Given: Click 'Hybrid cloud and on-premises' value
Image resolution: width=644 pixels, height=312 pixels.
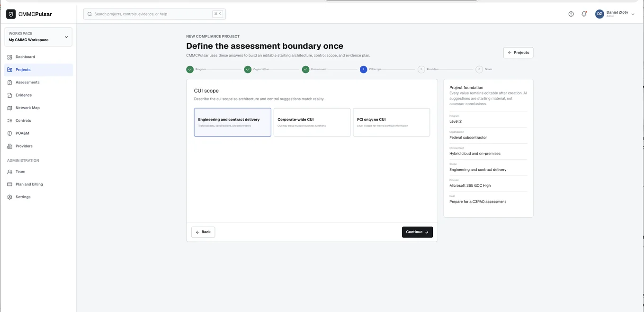Looking at the screenshot, I should (475, 154).
